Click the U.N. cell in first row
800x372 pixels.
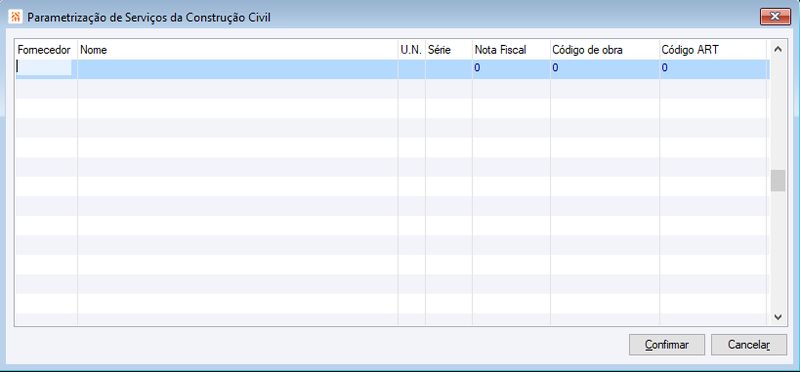(412, 69)
